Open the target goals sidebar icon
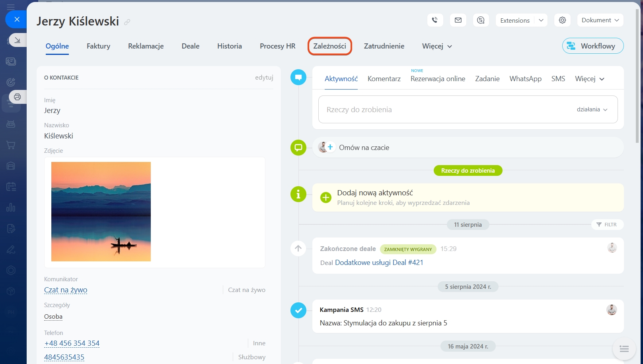Viewport: 643px width, 364px height. pos(11,82)
